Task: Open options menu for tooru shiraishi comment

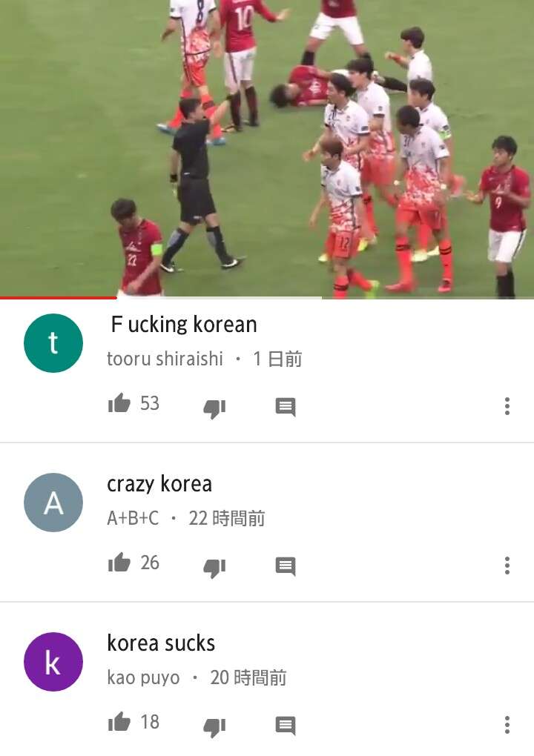Action: [507, 406]
